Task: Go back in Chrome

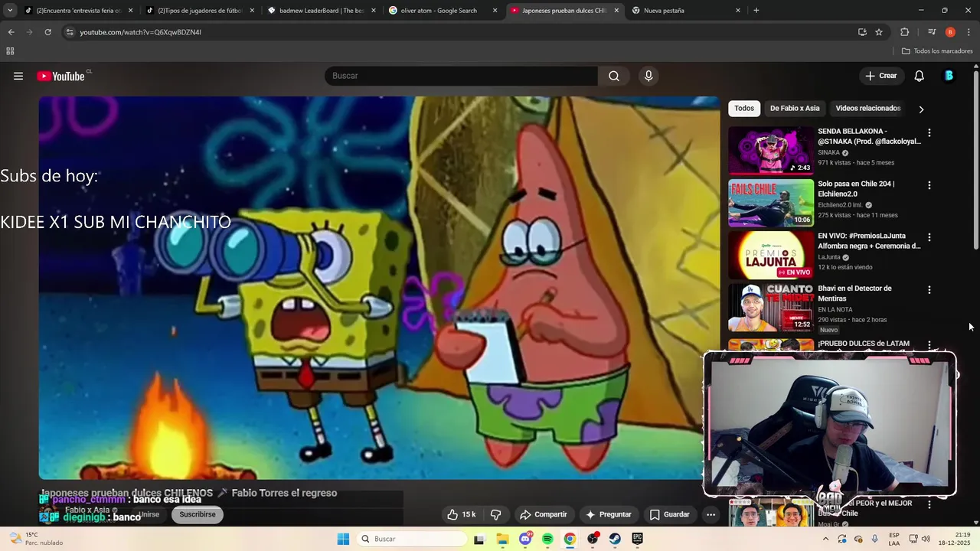Action: click(11, 32)
